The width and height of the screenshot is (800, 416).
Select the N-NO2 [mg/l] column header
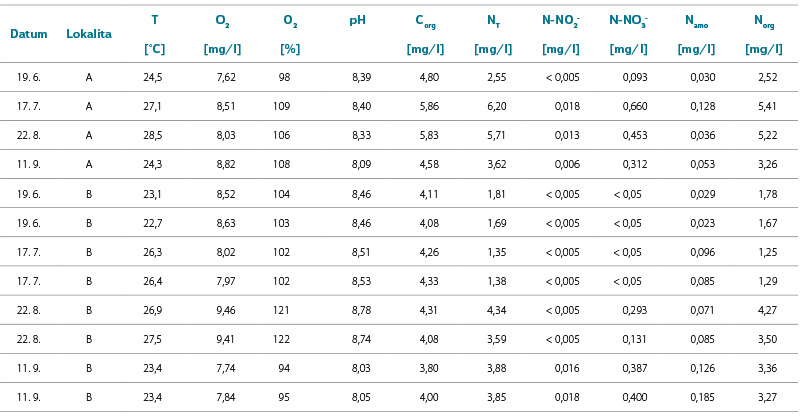(561, 34)
